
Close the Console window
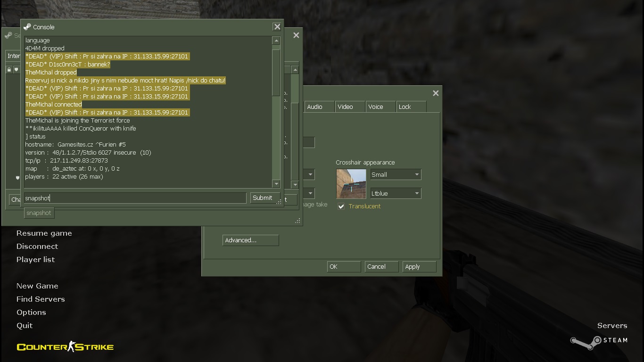[x=277, y=27]
